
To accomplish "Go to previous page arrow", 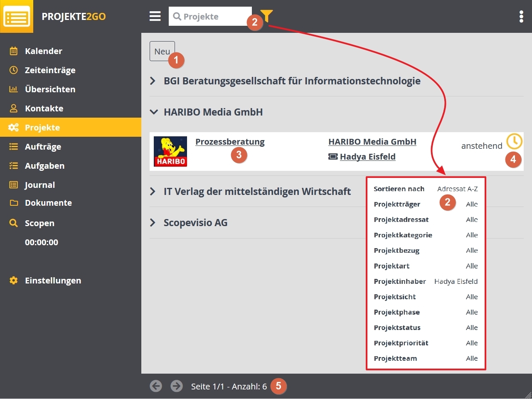I will pyautogui.click(x=156, y=386).
